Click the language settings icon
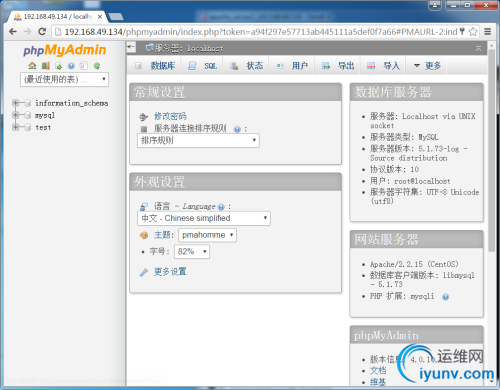The image size is (500, 390). (x=144, y=206)
